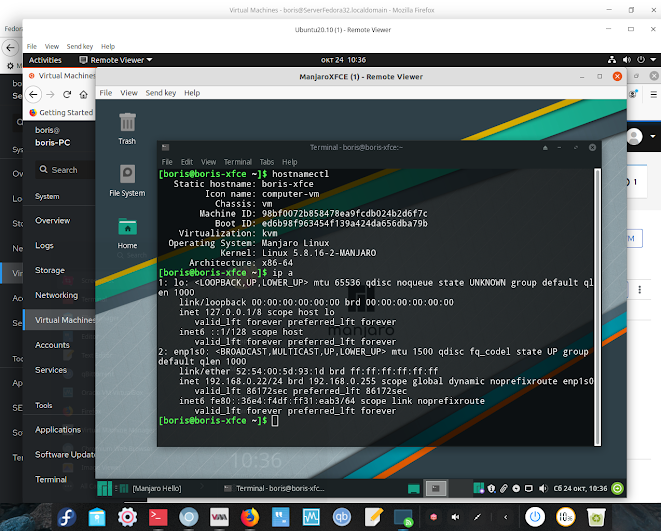Select Networking in the Cockpit sidebar

[x=56, y=295]
